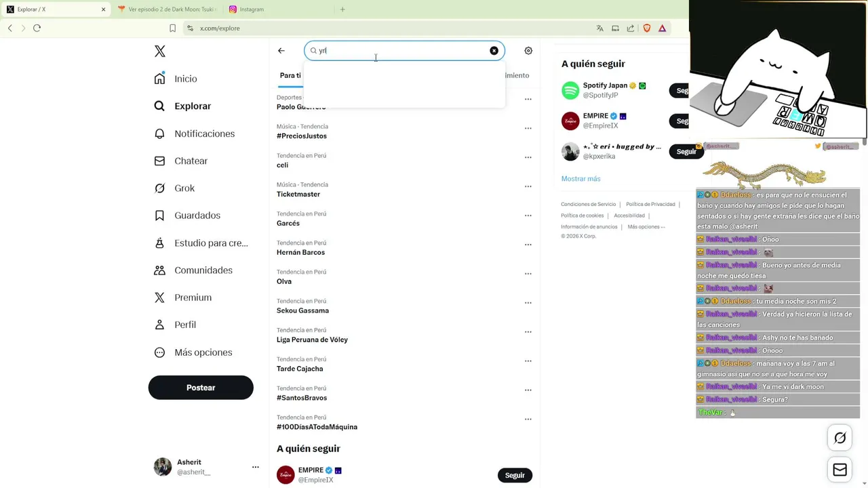Open Política de cookies link

[582, 216]
